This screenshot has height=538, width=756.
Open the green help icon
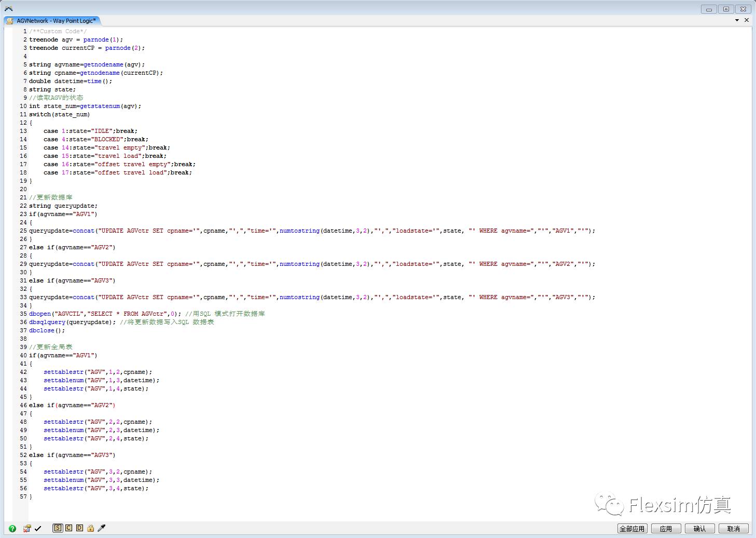[x=12, y=529]
